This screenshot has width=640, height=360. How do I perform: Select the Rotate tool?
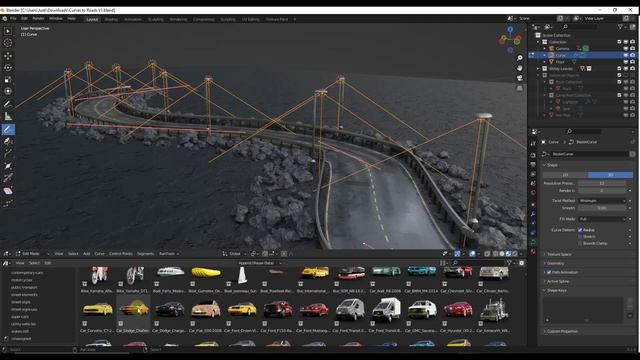[8, 68]
